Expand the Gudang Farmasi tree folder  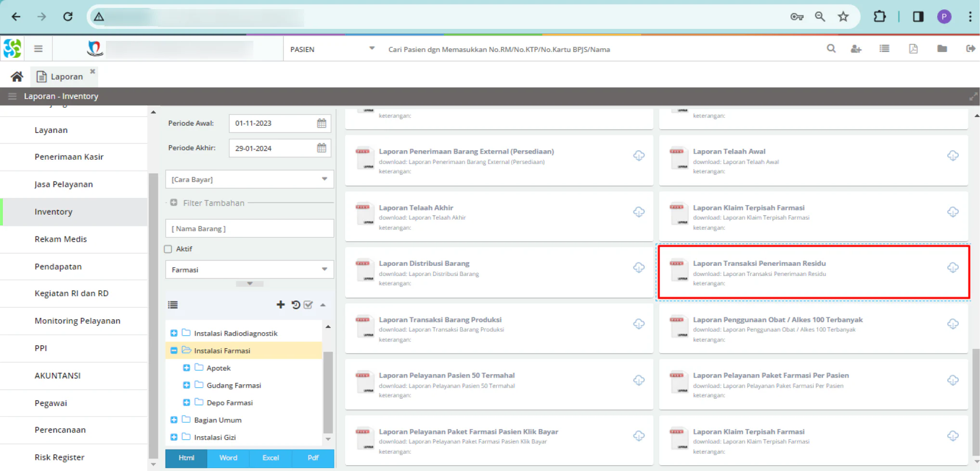pos(186,385)
